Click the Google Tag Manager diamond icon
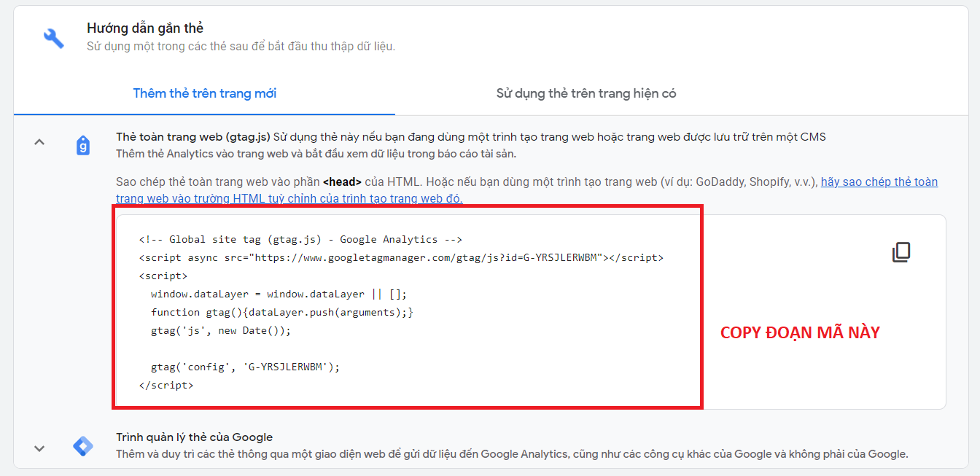The width and height of the screenshot is (980, 476). pos(83,446)
